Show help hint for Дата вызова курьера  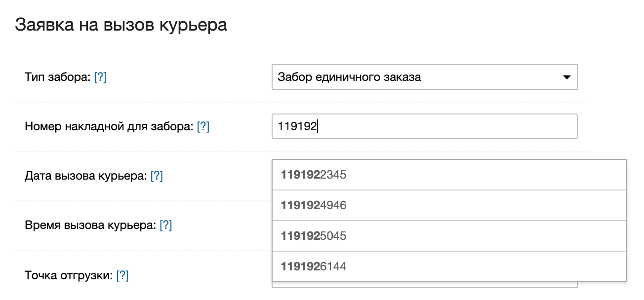point(157,176)
